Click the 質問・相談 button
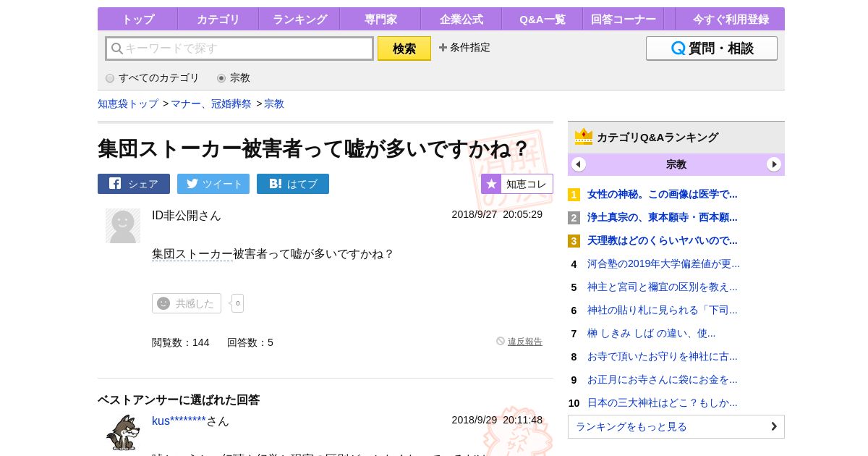This screenshot has height=456, width=868. click(712, 48)
